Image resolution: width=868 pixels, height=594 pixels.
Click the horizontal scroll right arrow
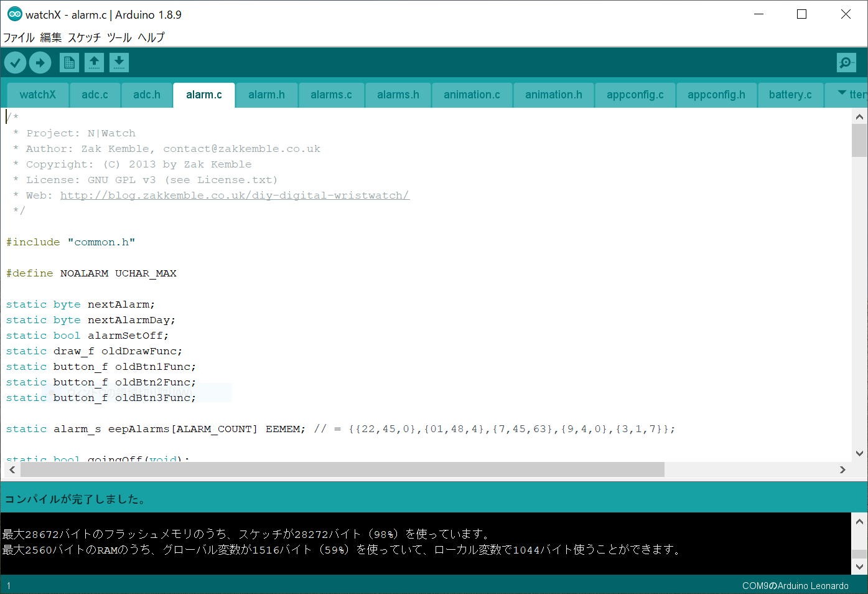click(x=842, y=469)
